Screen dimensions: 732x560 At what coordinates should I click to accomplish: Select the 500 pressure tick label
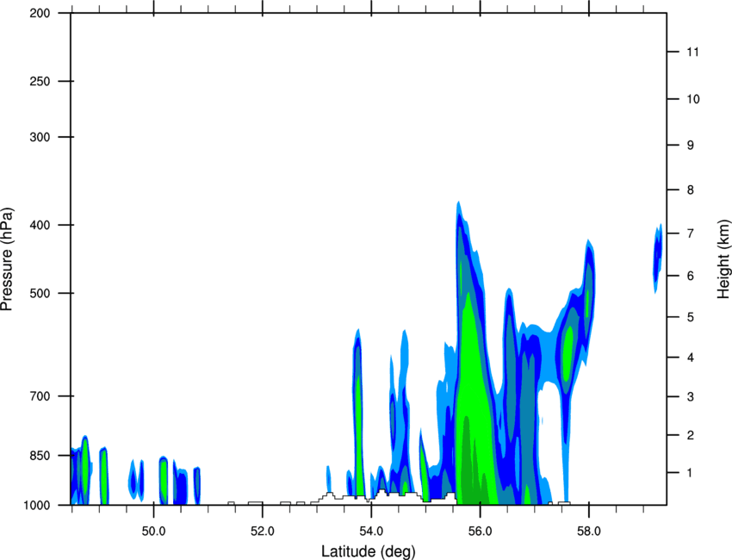pyautogui.click(x=40, y=293)
